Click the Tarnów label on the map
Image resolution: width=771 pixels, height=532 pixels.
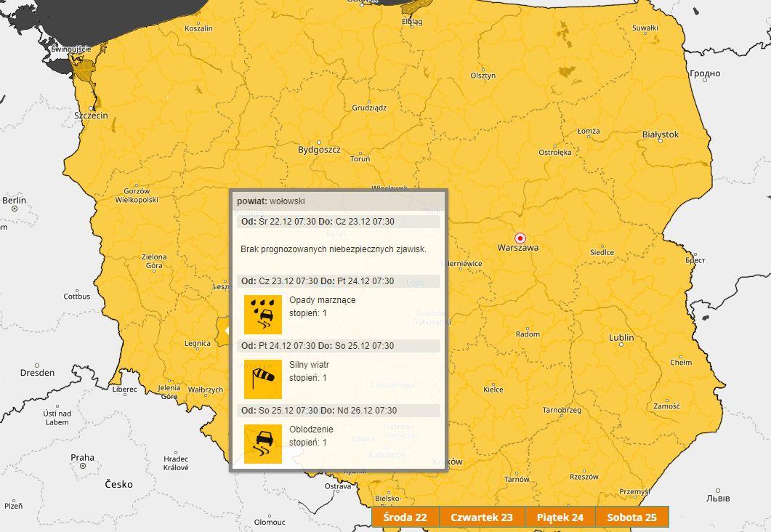(x=517, y=479)
